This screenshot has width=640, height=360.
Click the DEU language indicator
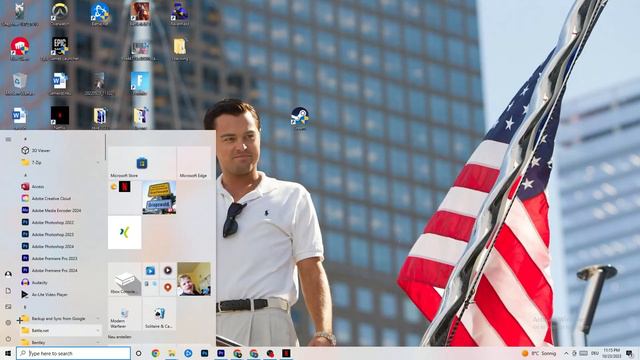(595, 353)
